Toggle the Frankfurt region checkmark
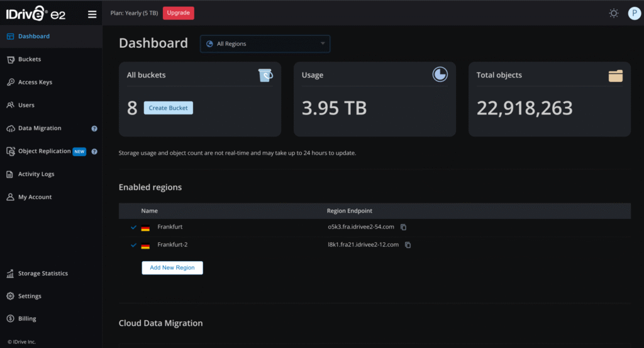Image resolution: width=644 pixels, height=348 pixels. click(133, 227)
